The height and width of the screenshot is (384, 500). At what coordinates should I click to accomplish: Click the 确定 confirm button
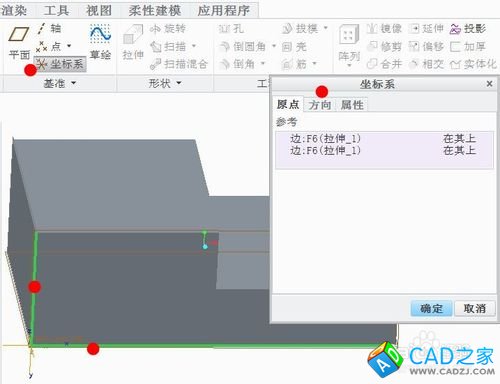[431, 308]
